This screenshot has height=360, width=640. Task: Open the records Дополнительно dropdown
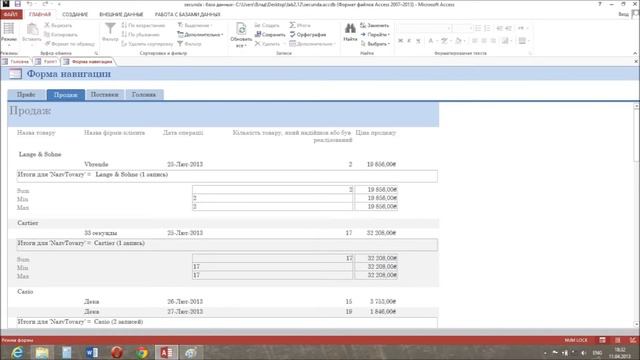(x=312, y=44)
